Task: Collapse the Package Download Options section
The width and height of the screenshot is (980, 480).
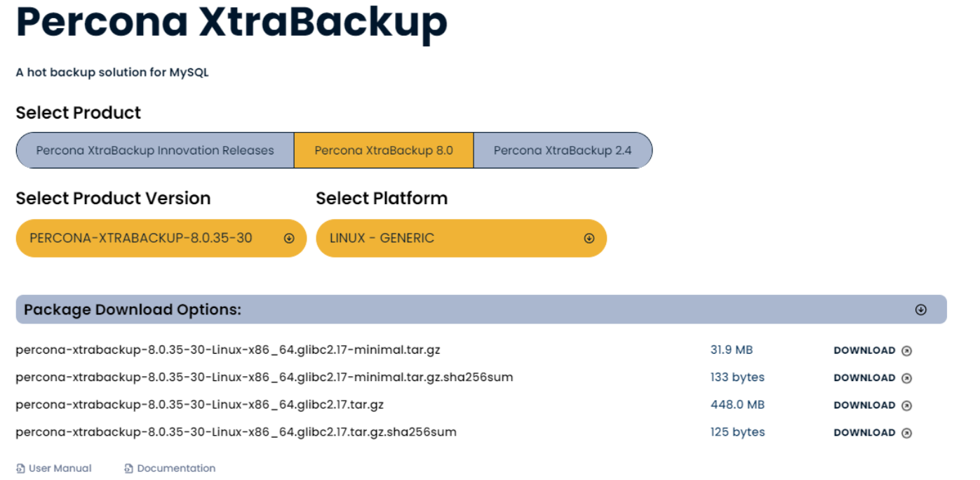Action: [921, 310]
